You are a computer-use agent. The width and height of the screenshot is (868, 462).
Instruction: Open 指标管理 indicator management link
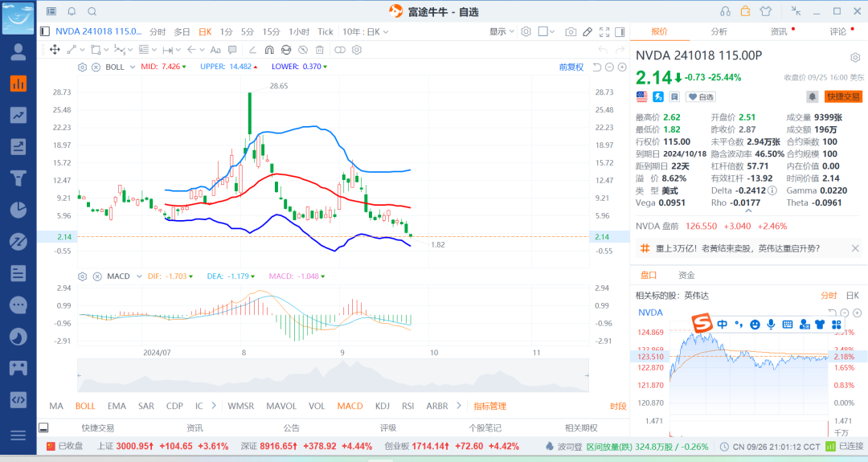coord(489,406)
